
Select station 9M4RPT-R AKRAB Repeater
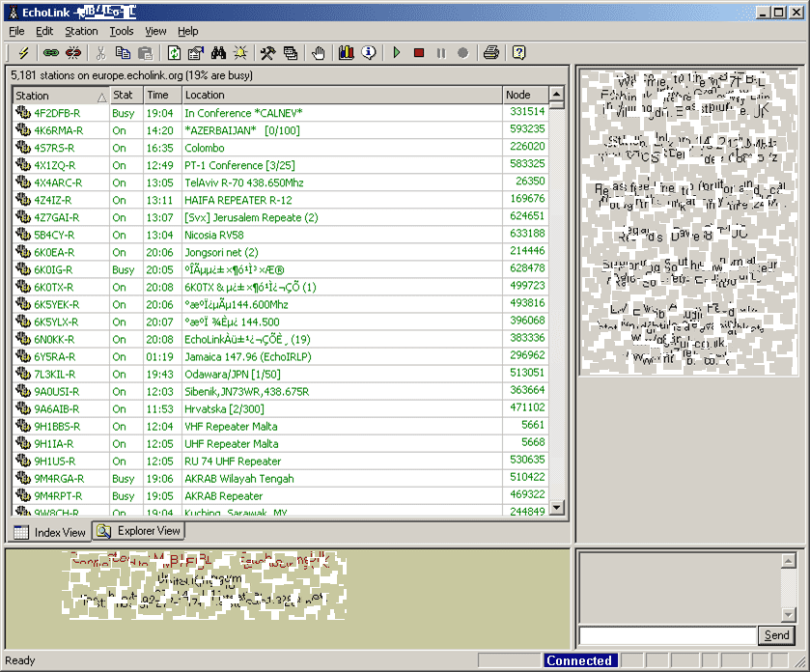281,496
